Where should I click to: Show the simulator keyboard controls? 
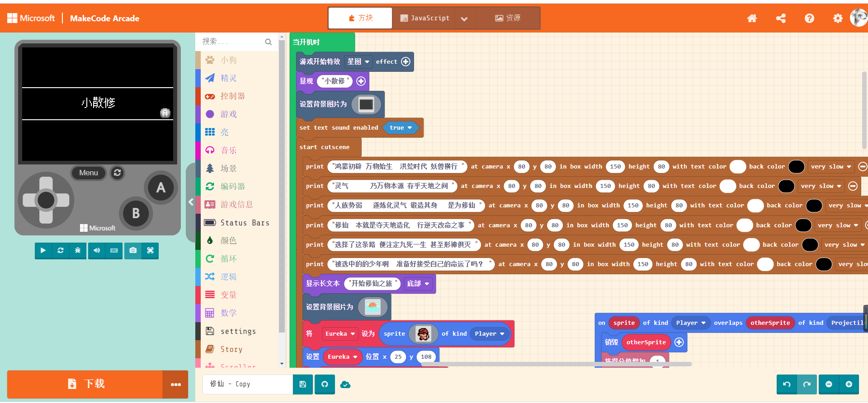coord(114,250)
